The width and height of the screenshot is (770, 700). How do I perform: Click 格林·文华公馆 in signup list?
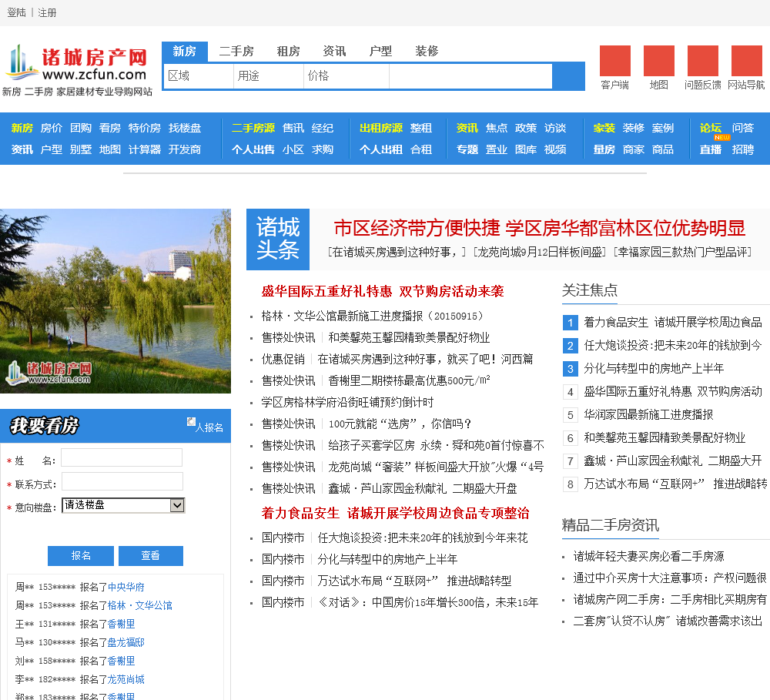[140, 606]
